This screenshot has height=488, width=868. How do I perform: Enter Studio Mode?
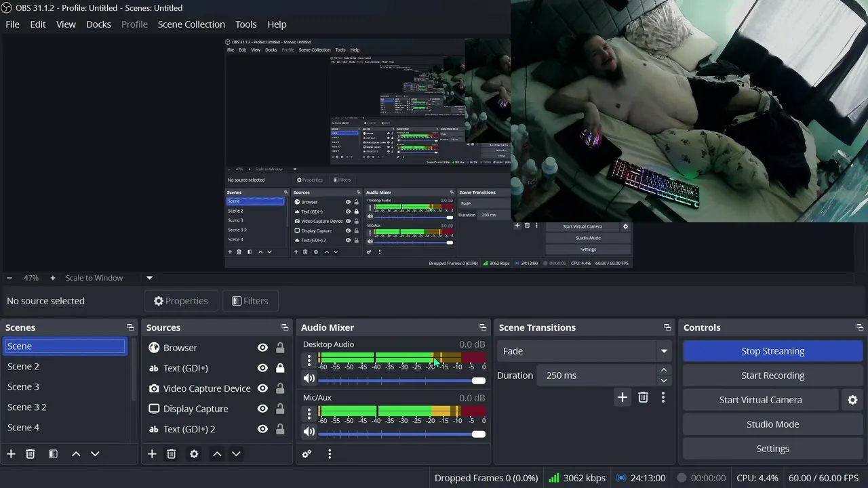point(772,424)
